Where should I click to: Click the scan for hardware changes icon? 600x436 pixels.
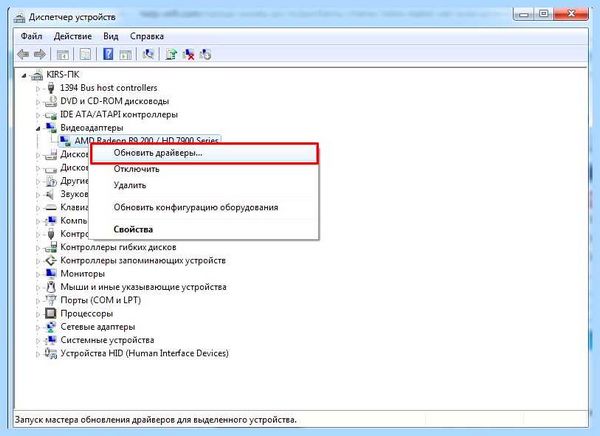[148, 55]
